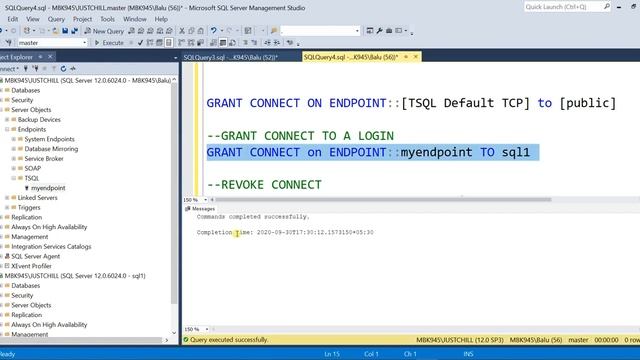The height and width of the screenshot is (360, 640).
Task: Open the Window menu
Action: [x=135, y=19]
